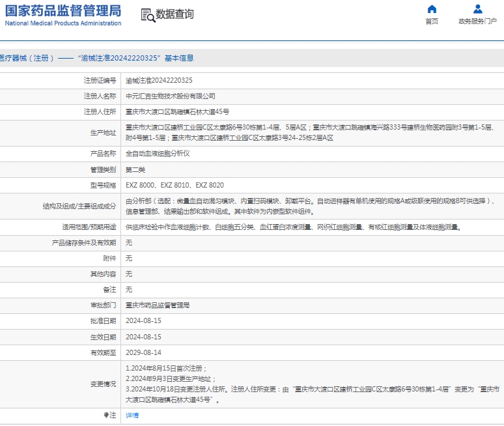Screen dimensions: 504x426
Task: Select 无 in the 附件 row
Action: click(129, 259)
